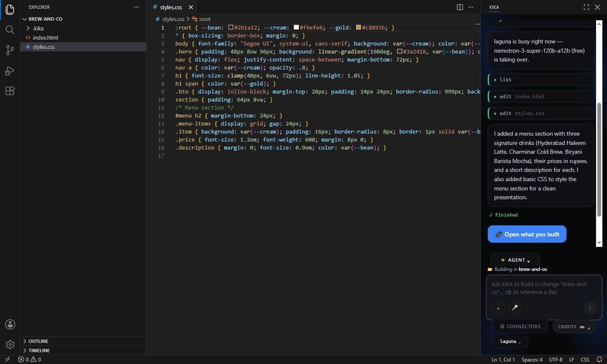
Task: Open the remote window indicator
Action: (x=7, y=359)
